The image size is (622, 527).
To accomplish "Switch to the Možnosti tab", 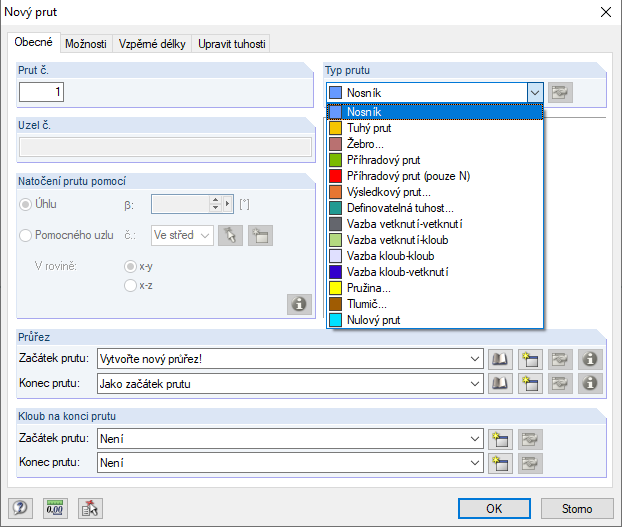I will pyautogui.click(x=86, y=44).
